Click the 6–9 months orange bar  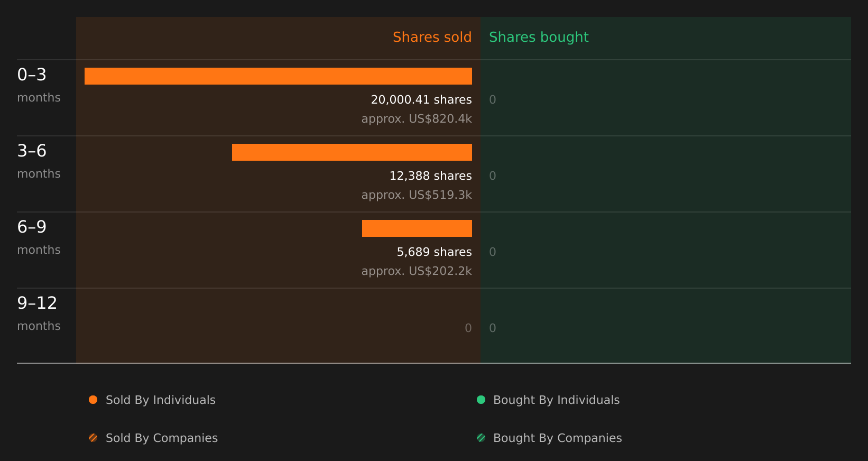pyautogui.click(x=417, y=228)
